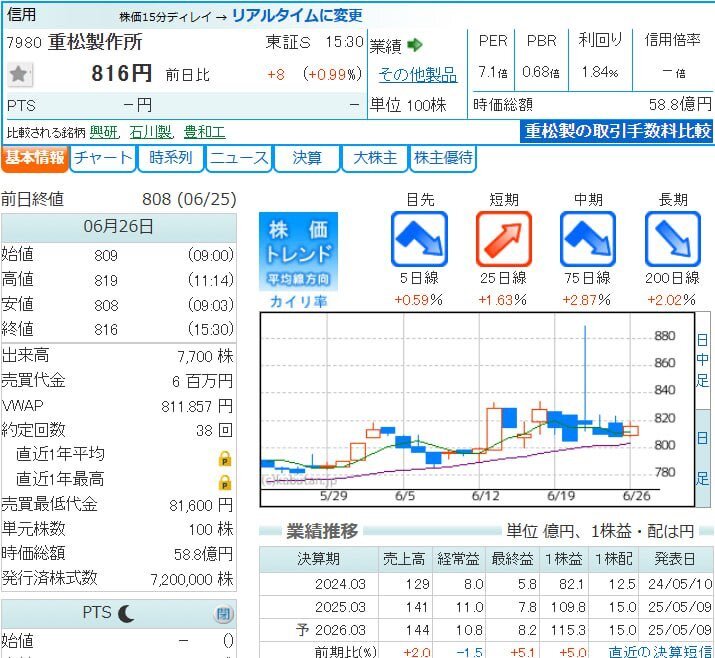
Task: Click the green performance arrow icon
Action: coord(414,45)
